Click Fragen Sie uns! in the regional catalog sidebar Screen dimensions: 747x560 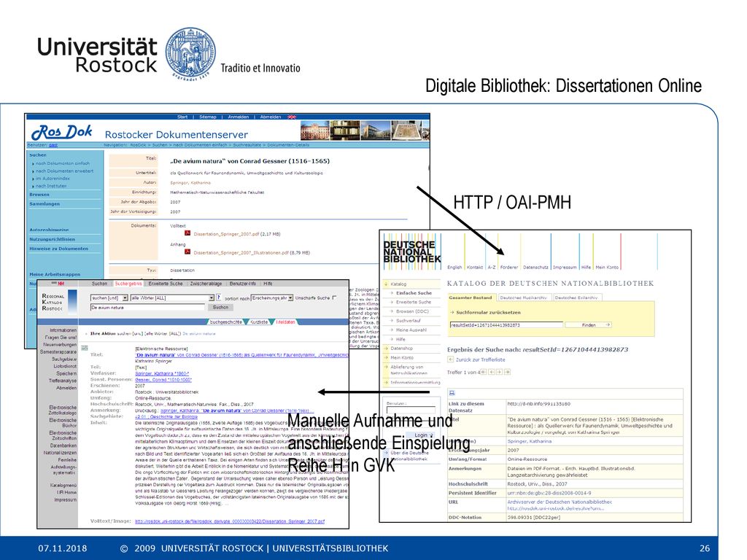point(61,337)
